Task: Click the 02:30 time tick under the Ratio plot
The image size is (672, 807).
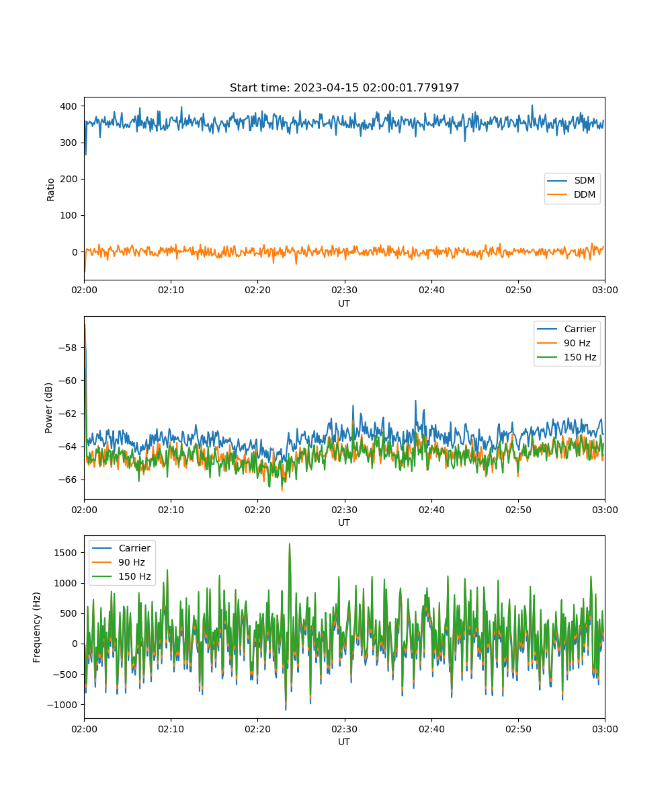Action: pos(345,290)
